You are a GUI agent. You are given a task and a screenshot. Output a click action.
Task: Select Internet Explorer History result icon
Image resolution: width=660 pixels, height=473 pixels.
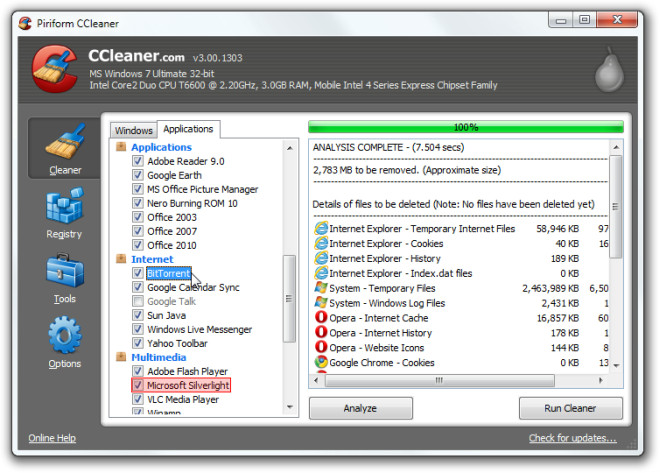point(321,258)
